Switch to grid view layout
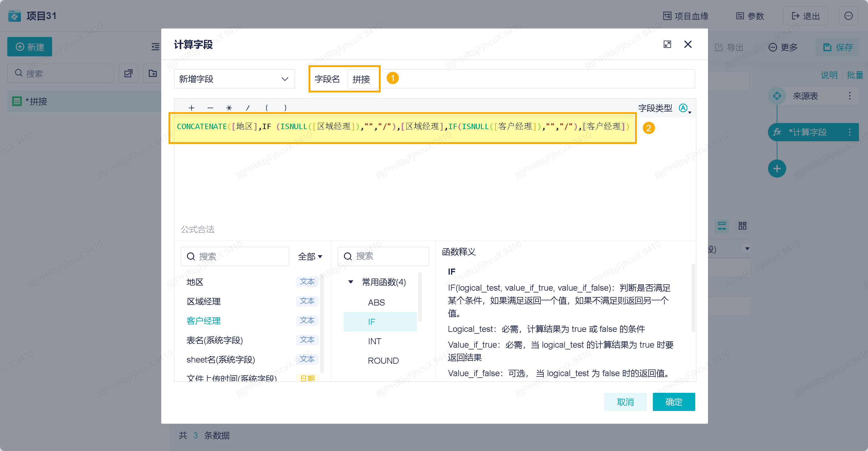The image size is (868, 451). (x=742, y=226)
